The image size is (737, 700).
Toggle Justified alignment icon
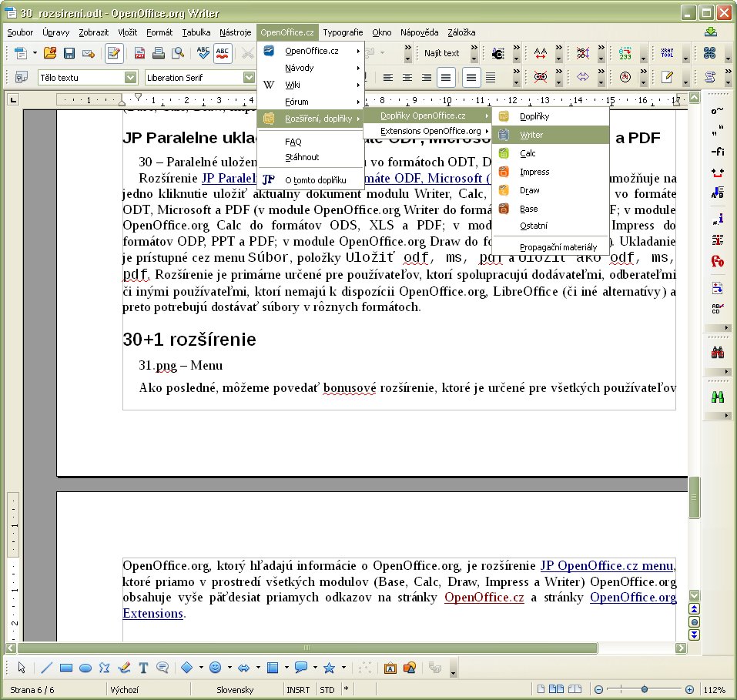click(x=446, y=77)
